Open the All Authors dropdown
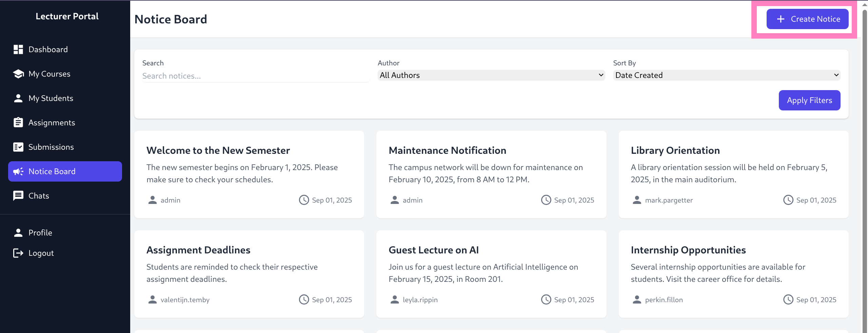Viewport: 868px width, 333px height. [491, 75]
